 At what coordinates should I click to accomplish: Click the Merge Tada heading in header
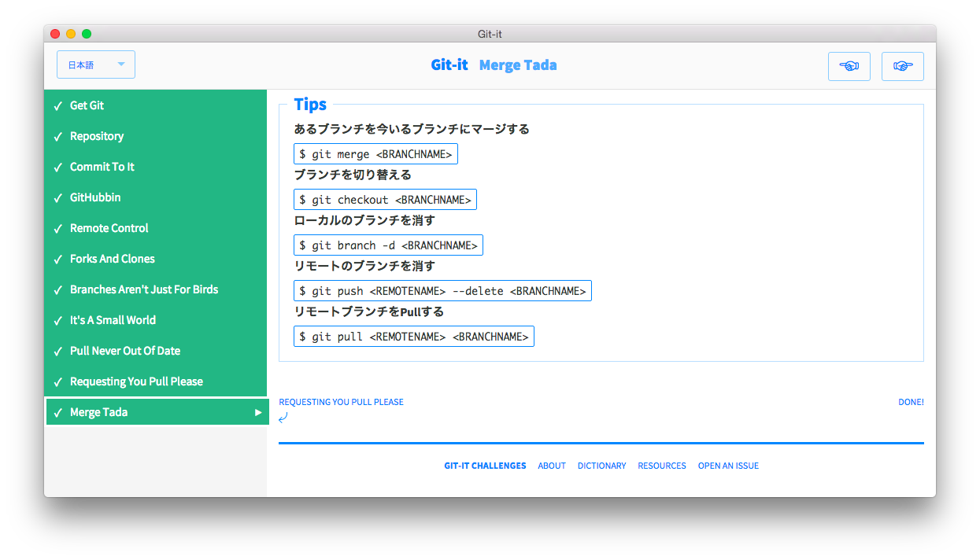click(x=518, y=65)
